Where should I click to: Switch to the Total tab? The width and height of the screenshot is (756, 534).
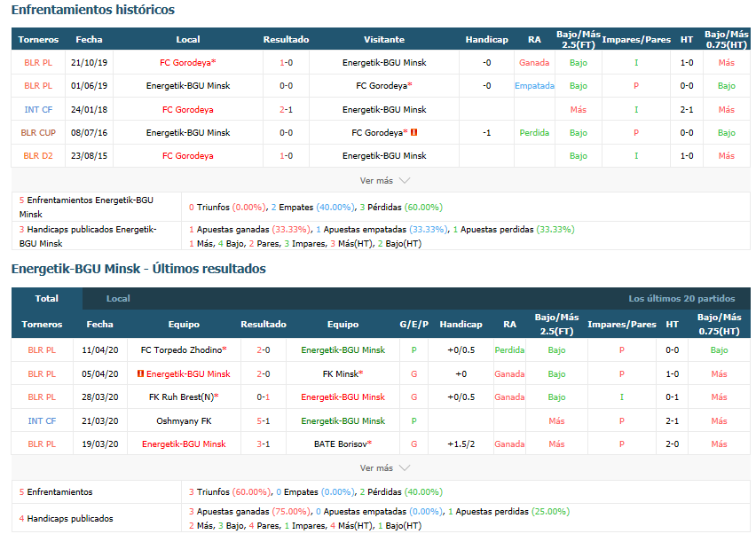tap(47, 298)
